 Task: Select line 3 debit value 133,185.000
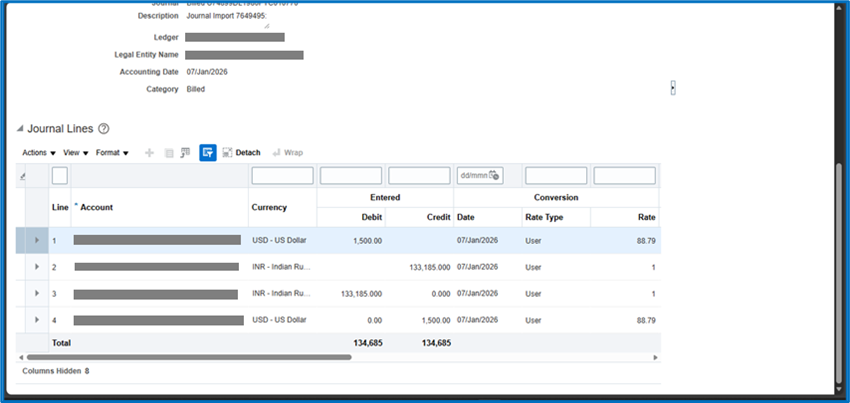(362, 294)
